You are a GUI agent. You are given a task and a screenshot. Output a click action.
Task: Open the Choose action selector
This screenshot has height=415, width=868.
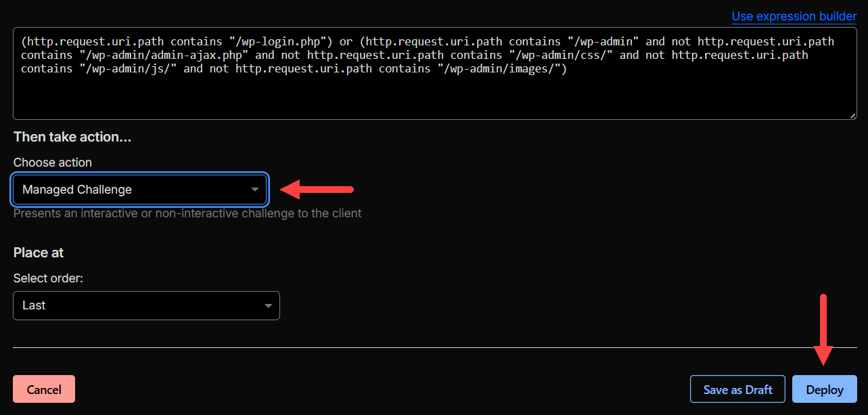point(140,190)
